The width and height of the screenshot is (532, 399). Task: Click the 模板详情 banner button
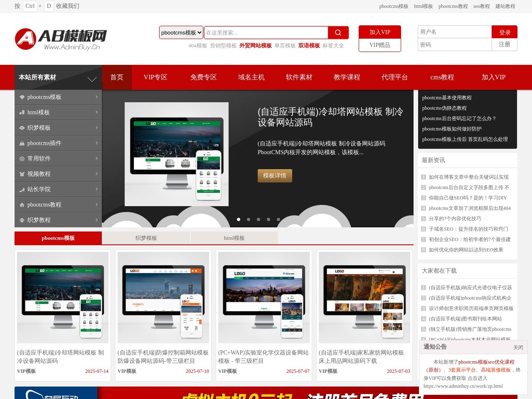275,176
